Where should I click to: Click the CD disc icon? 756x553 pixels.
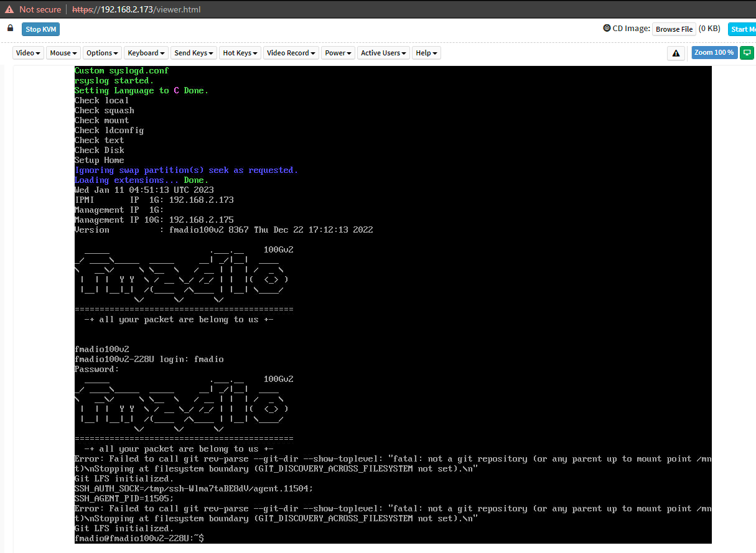607,29
